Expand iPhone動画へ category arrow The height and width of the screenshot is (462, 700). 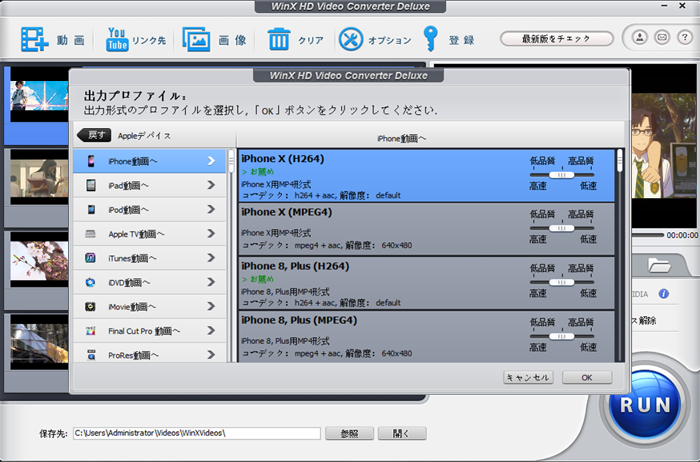point(211,161)
